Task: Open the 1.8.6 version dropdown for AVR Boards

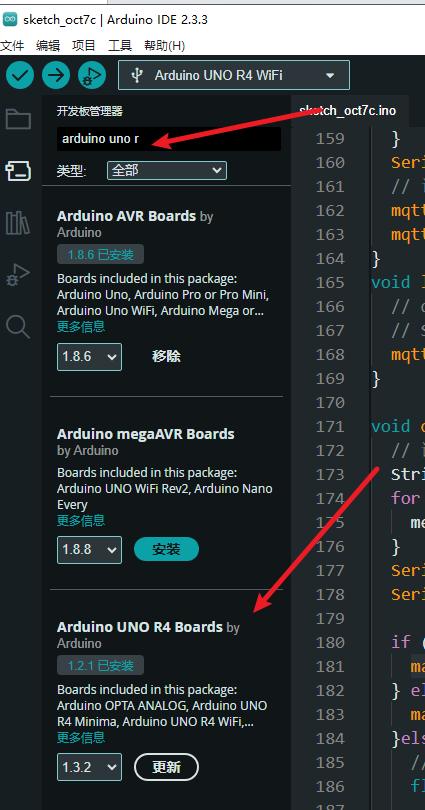Action: [x=89, y=357]
